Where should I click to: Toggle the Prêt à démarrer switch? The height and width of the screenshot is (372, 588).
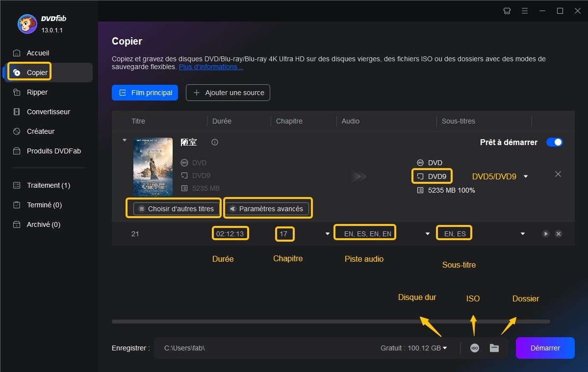point(554,142)
